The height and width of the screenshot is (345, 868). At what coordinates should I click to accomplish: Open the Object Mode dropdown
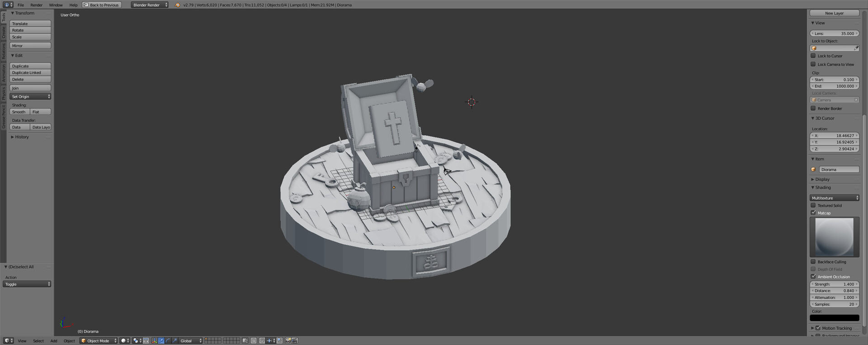(x=99, y=340)
